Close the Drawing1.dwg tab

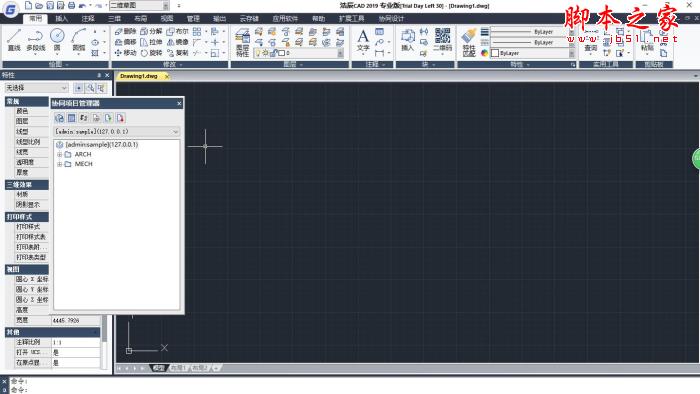coord(167,77)
